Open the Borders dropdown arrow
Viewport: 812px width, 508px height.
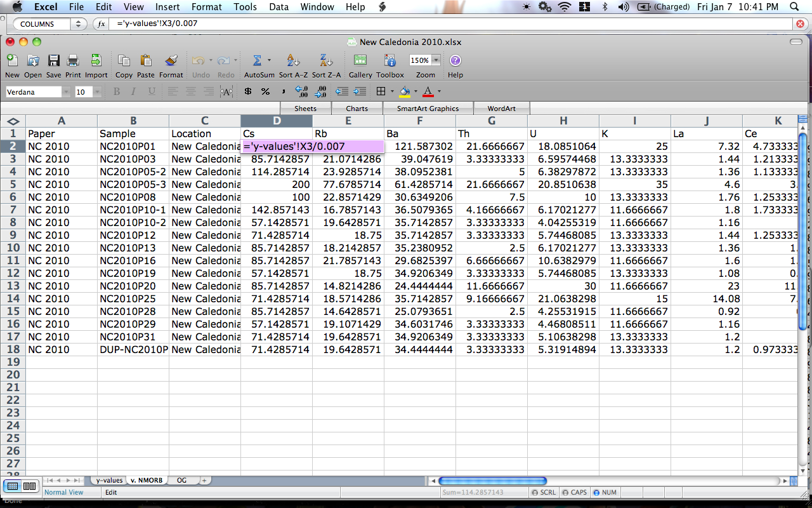392,92
